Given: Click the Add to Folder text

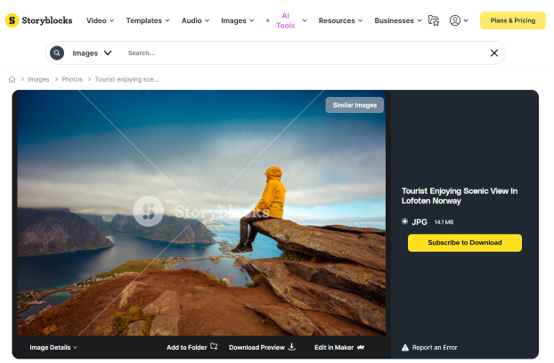Looking at the screenshot, I should click(187, 347).
